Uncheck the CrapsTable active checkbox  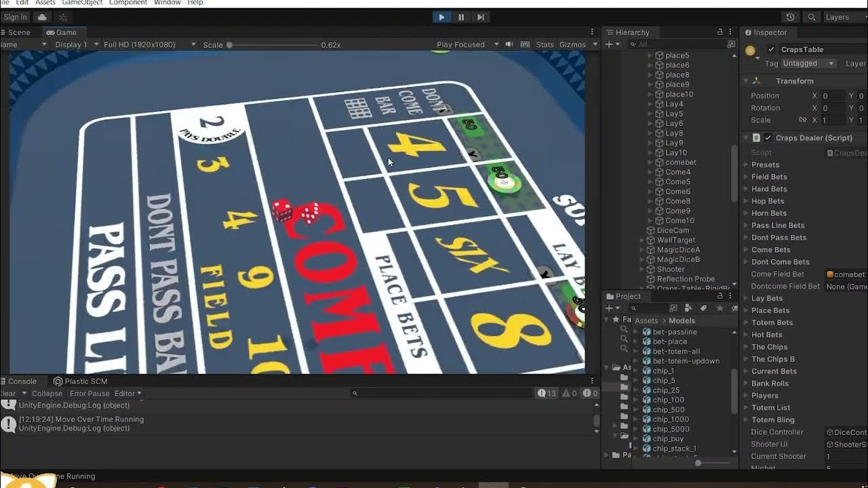click(771, 49)
